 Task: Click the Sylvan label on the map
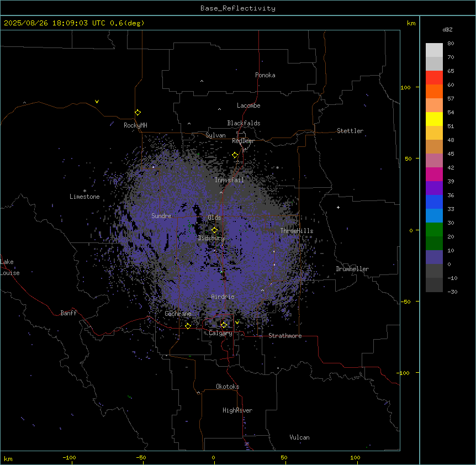coord(215,135)
